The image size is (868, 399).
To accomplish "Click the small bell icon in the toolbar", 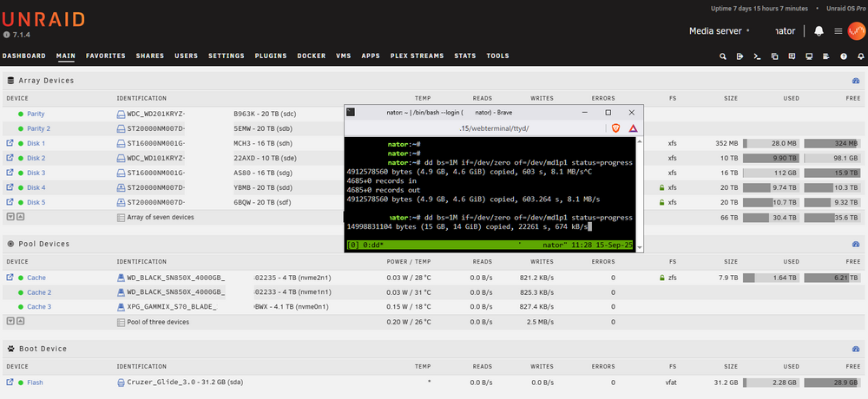I will pos(860,56).
